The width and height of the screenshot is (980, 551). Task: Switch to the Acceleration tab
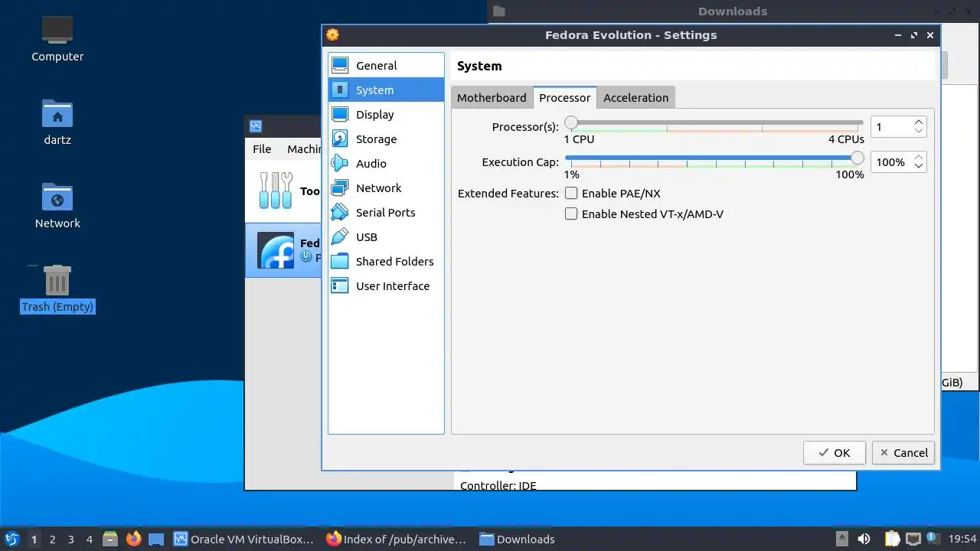[x=636, y=98]
